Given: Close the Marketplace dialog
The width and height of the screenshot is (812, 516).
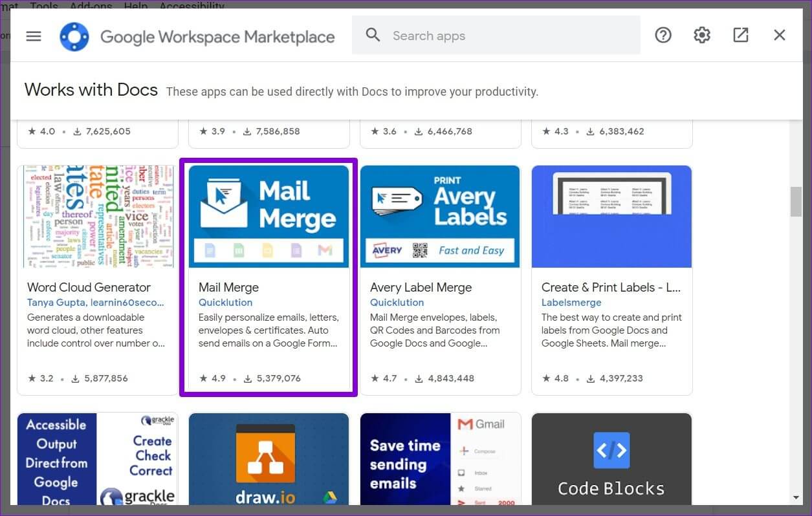Looking at the screenshot, I should [x=780, y=36].
